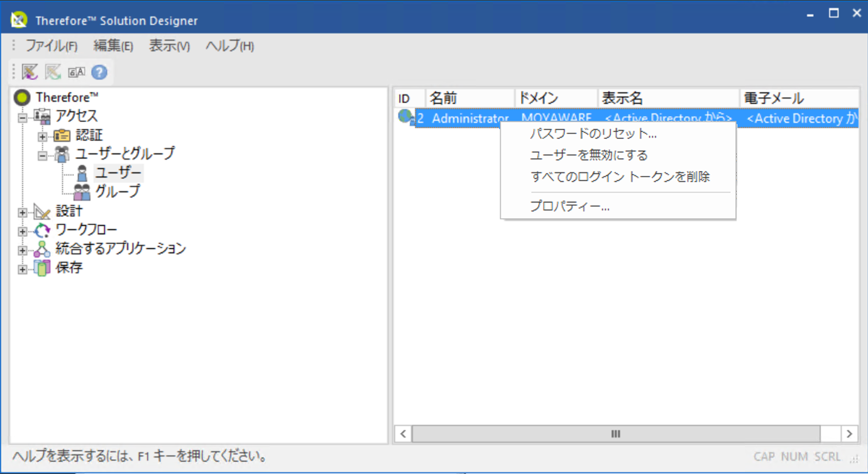Sort by the 表示名 column header
The height and width of the screenshot is (474, 868).
tap(668, 99)
